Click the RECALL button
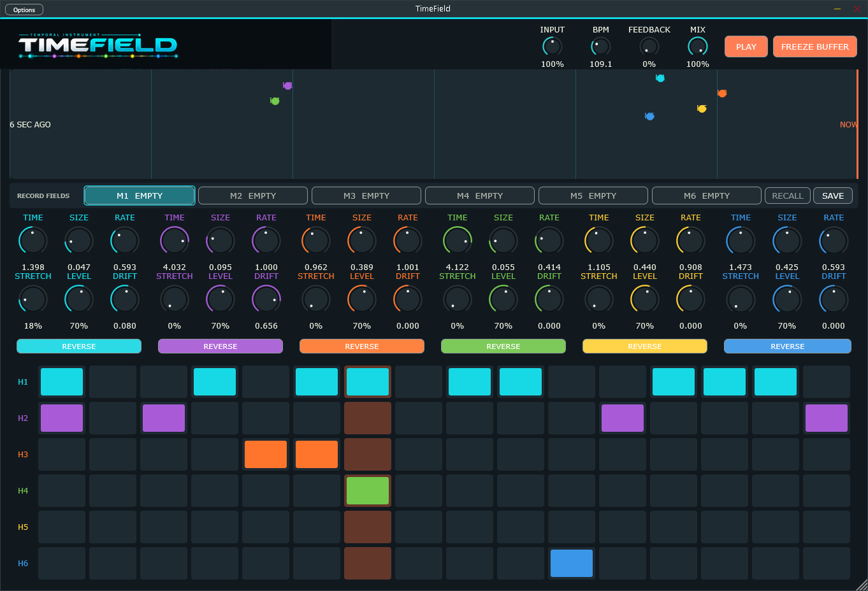868x591 pixels. pyautogui.click(x=788, y=196)
